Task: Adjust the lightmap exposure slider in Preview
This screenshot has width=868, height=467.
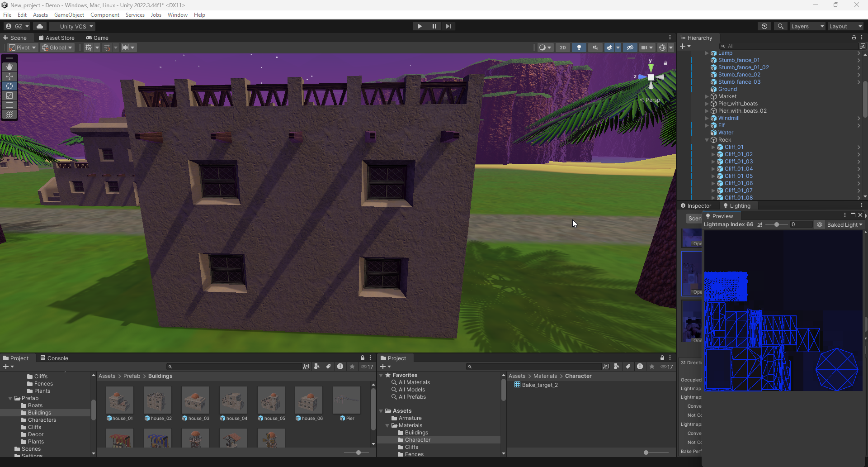Action: point(777,224)
